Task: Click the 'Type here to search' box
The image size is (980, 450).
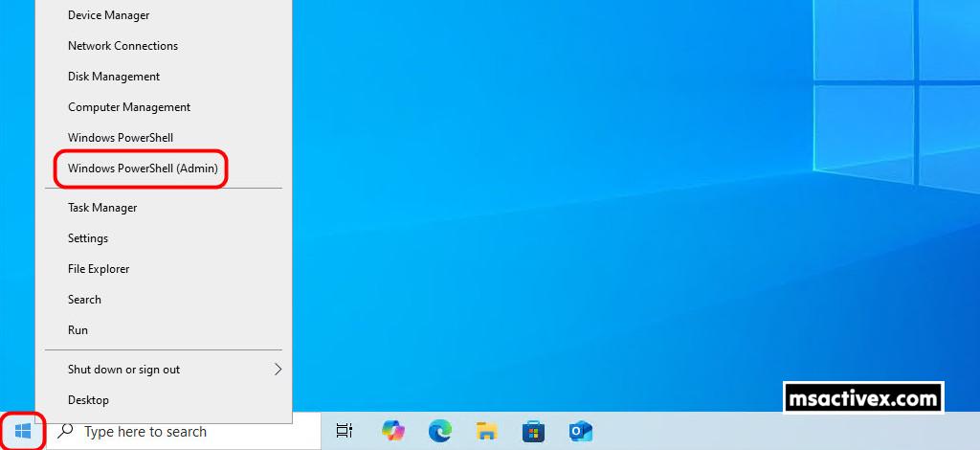Action: point(182,432)
